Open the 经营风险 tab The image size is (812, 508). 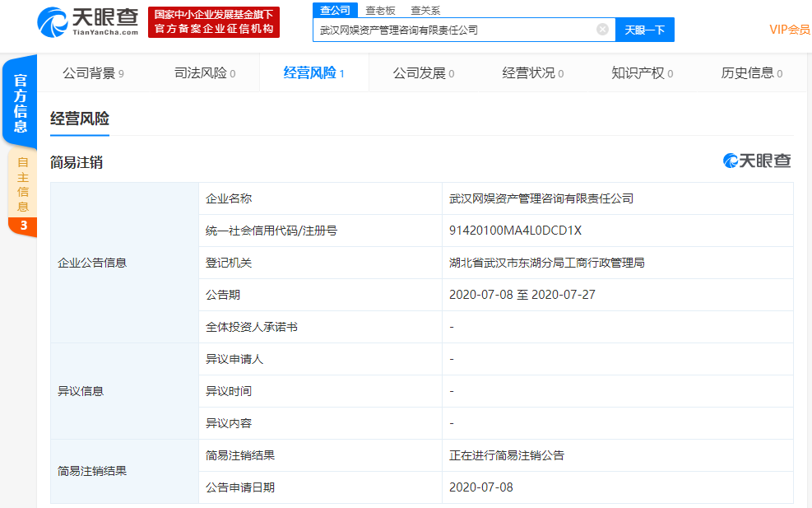click(x=313, y=73)
